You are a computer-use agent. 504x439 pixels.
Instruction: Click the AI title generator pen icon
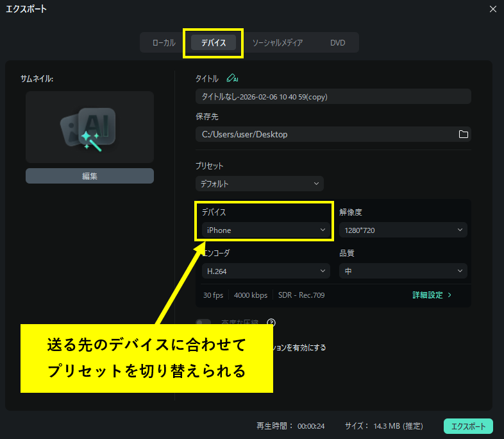point(232,78)
